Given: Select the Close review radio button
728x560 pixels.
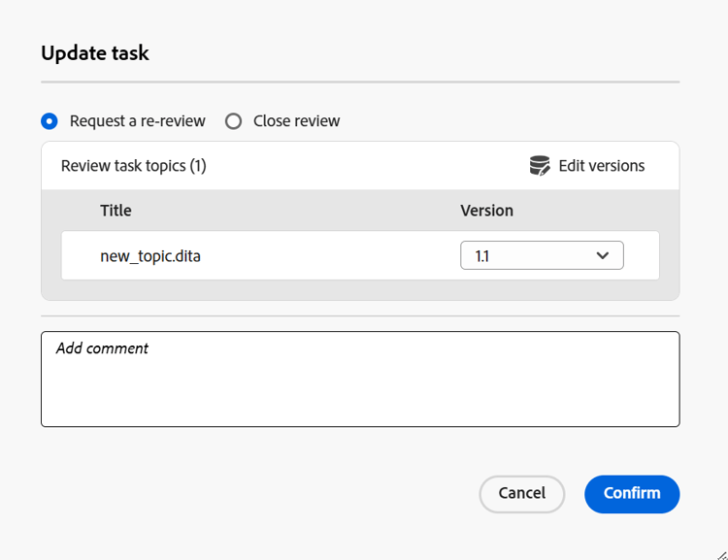Looking at the screenshot, I should (233, 121).
